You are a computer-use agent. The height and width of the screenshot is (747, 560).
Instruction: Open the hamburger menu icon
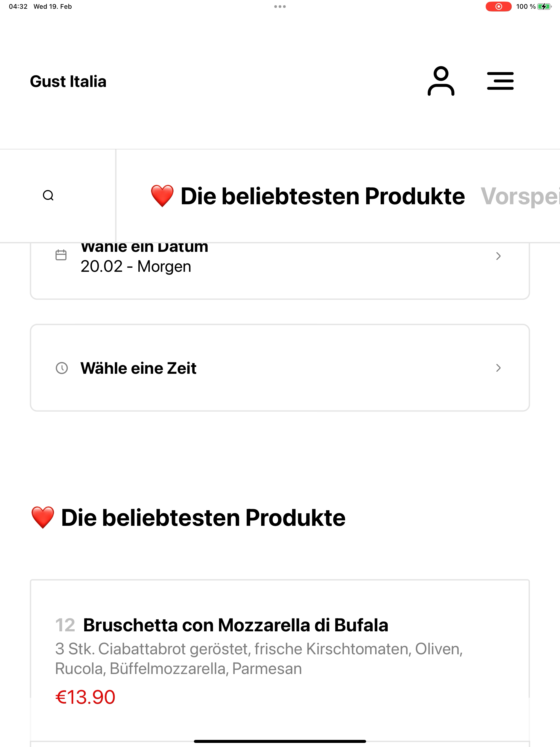tap(500, 81)
